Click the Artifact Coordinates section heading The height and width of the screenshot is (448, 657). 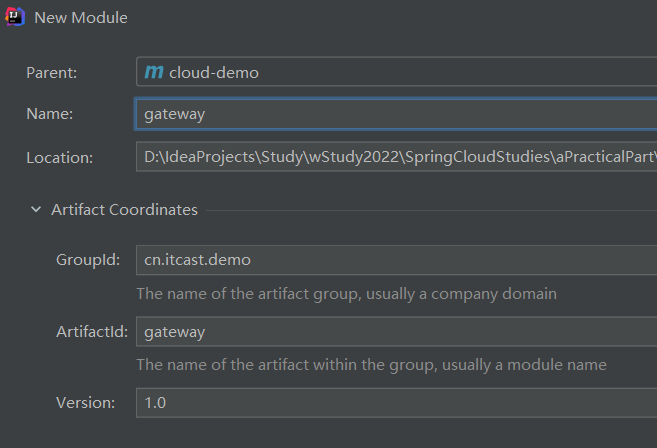tap(124, 210)
